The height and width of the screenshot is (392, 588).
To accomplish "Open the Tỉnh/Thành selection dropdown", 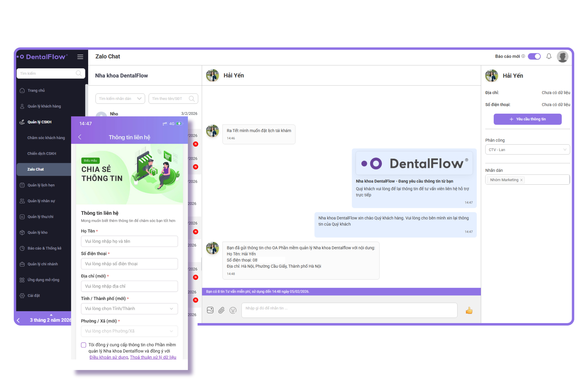I will [129, 309].
